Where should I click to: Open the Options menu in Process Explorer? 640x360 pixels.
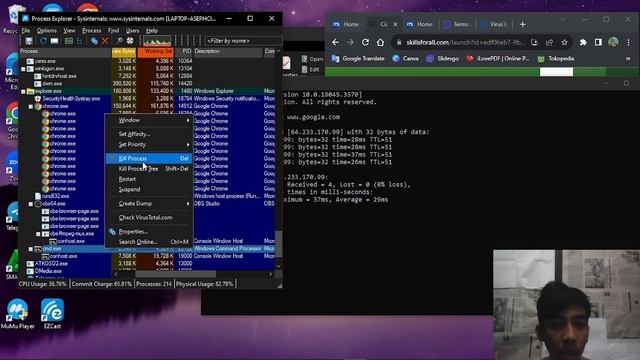coord(47,31)
